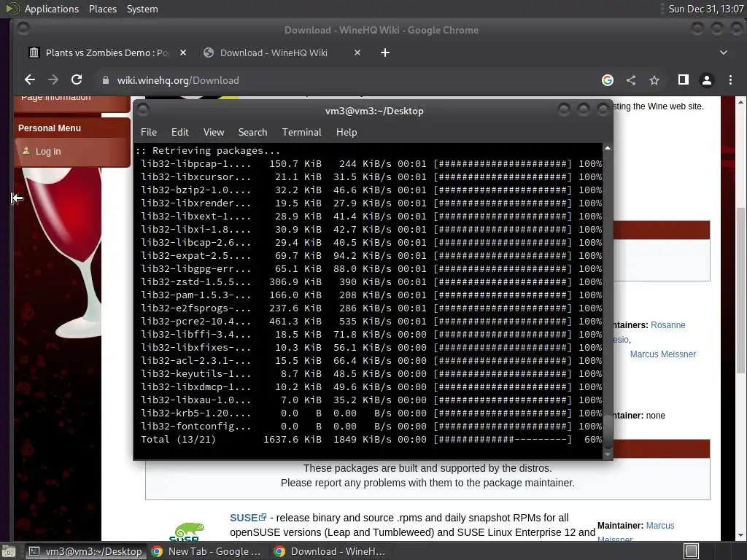
Task: View site security lock icon
Action: (x=106, y=80)
